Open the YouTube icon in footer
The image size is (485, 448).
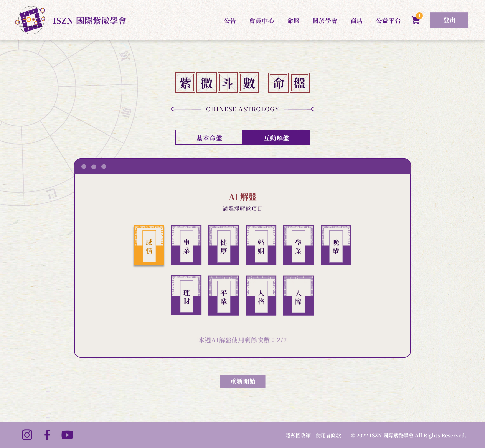67,435
